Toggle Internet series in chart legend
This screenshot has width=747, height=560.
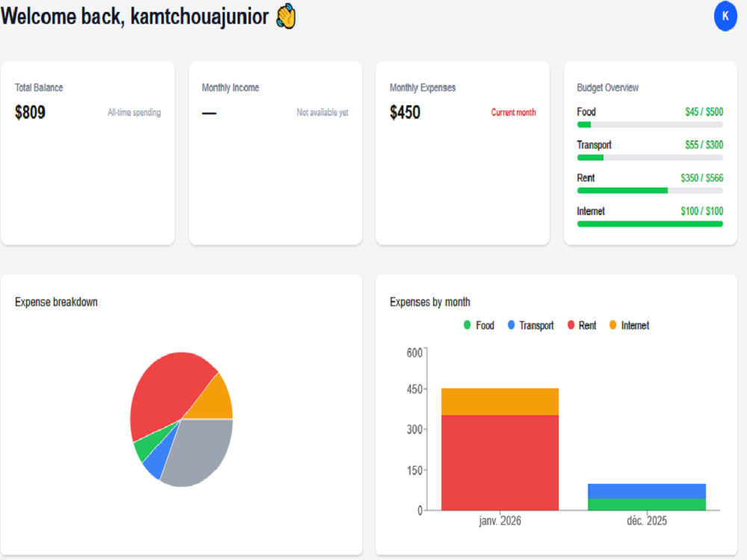629,326
